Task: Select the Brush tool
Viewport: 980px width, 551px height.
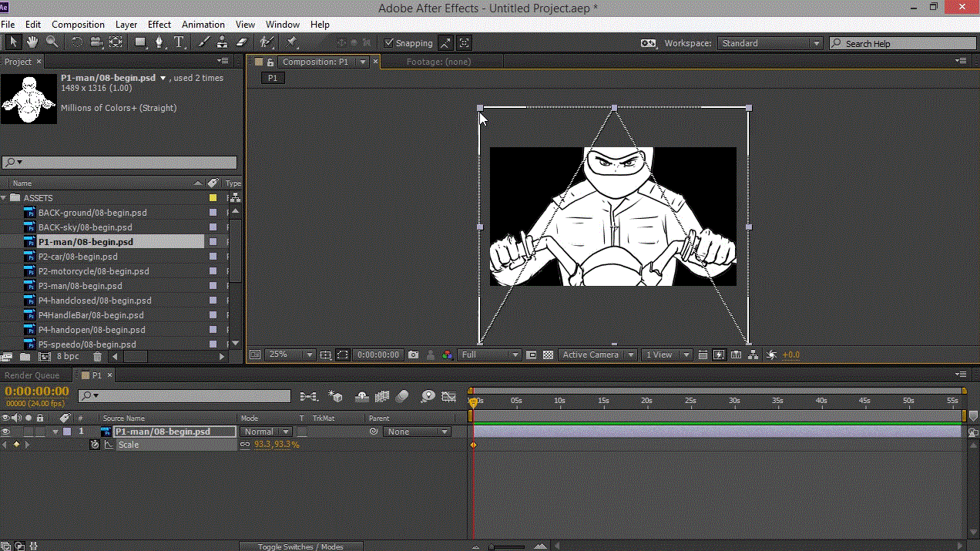Action: (203, 42)
